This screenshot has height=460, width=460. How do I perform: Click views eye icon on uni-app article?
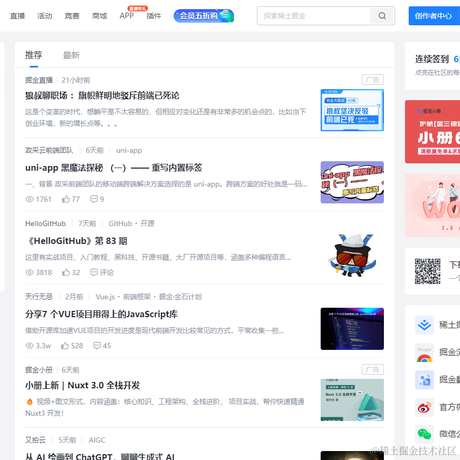pos(29,199)
